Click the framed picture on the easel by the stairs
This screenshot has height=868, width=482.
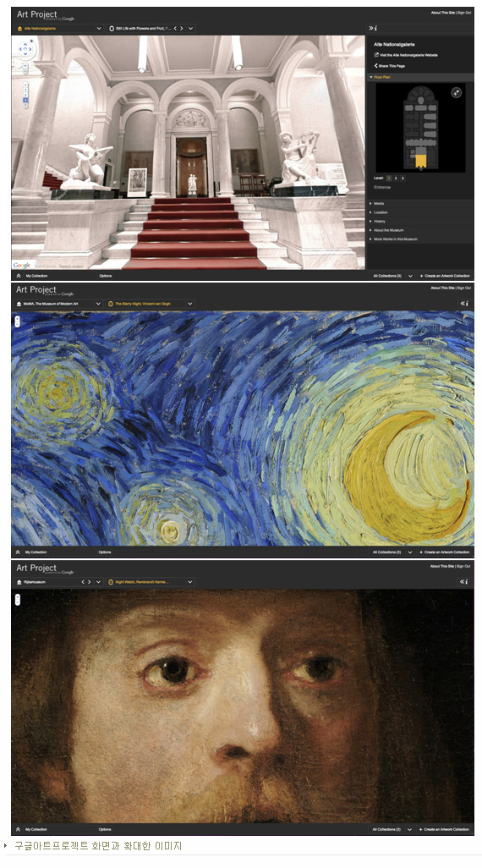tap(137, 182)
